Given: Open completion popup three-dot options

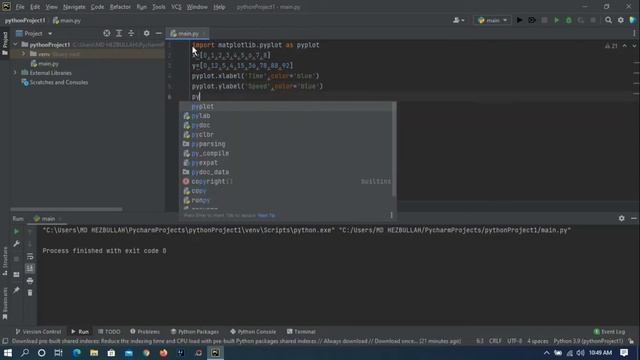Looking at the screenshot, I should (x=391, y=215).
